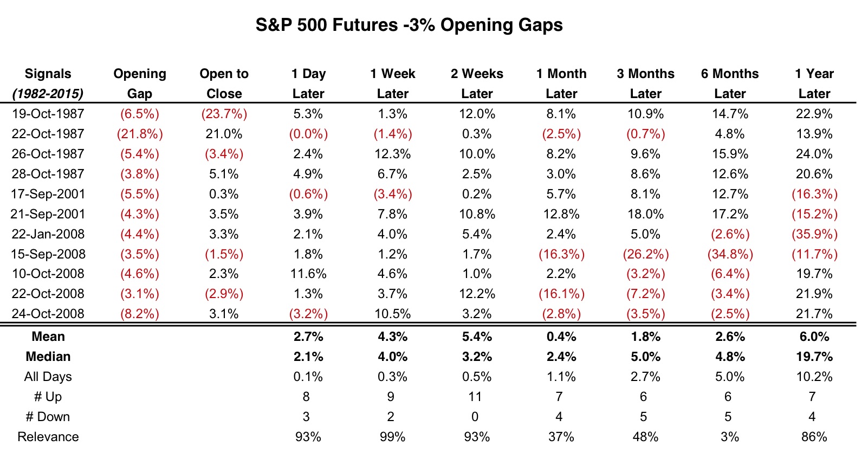The height and width of the screenshot is (465, 868).
Task: Select the 99% relevance value
Action: [392, 437]
